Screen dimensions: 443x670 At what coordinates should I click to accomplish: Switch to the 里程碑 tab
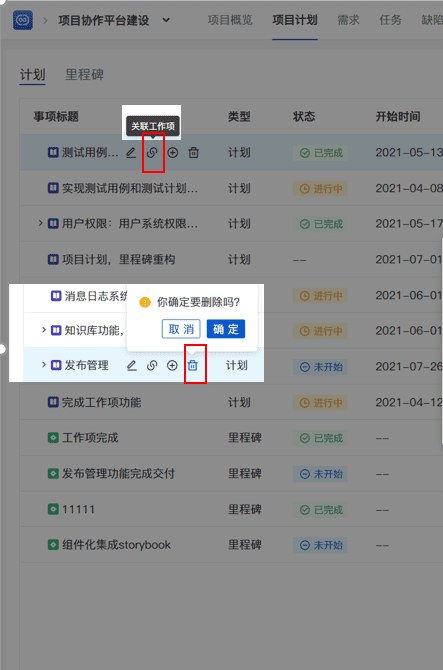point(84,75)
